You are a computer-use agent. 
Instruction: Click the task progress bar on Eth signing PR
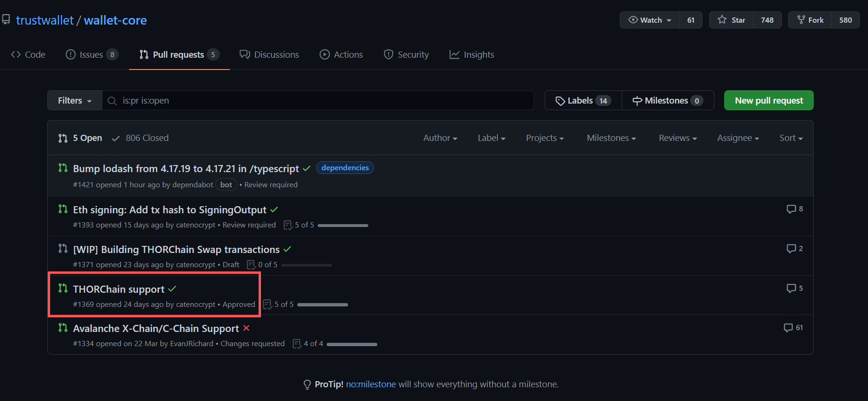343,226
